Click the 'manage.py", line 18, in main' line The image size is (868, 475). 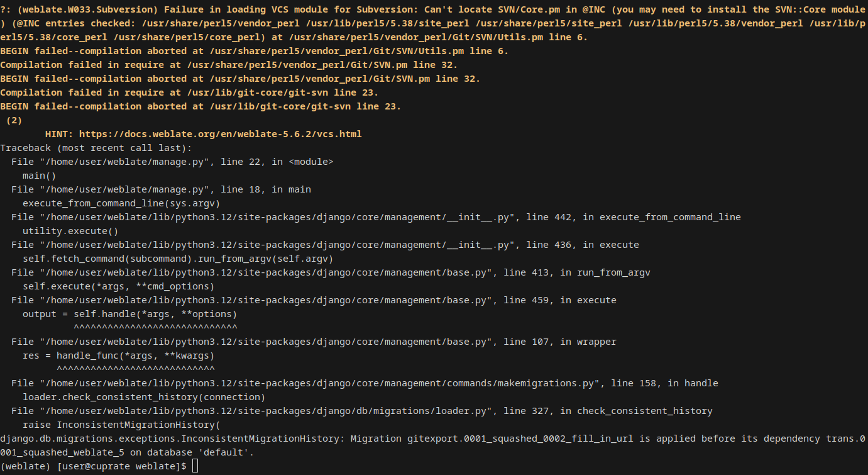[161, 189]
